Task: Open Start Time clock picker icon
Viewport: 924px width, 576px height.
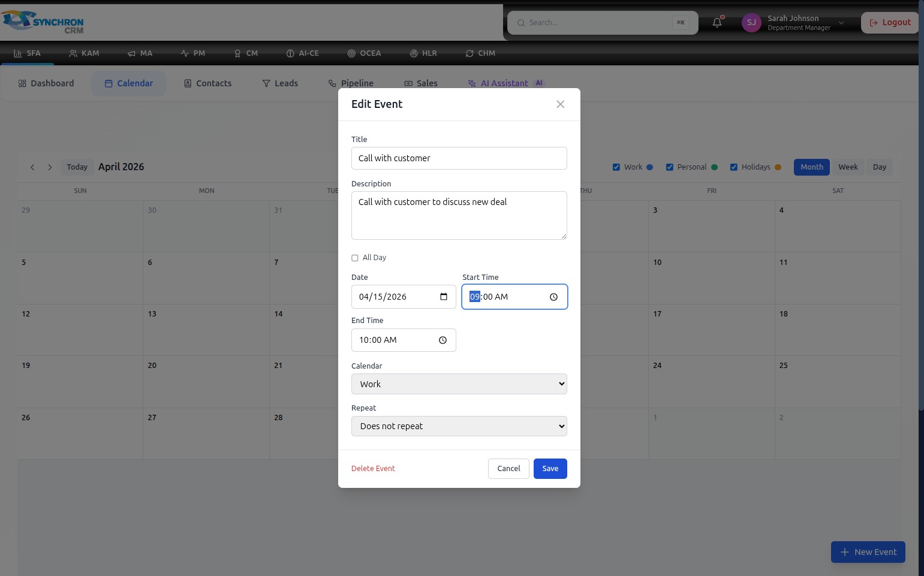Action: tap(553, 297)
